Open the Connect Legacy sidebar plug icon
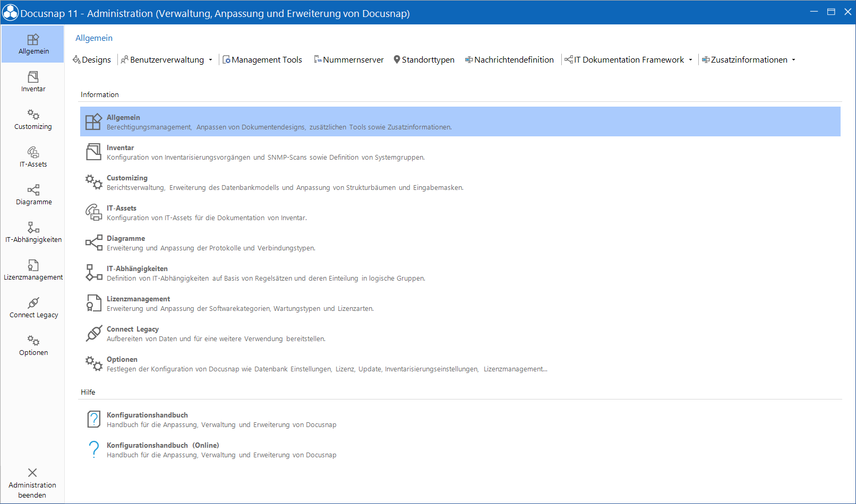Screen dimensions: 856x504 coord(33,303)
